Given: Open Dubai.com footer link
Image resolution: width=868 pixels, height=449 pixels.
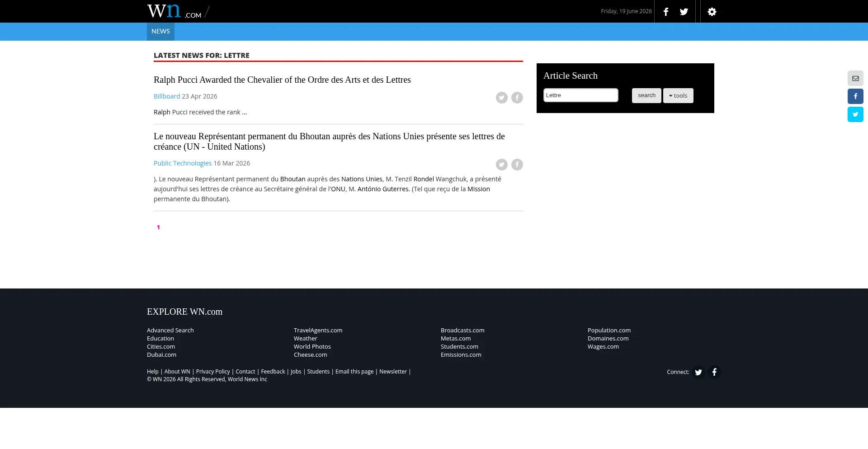Looking at the screenshot, I should click(x=161, y=355).
